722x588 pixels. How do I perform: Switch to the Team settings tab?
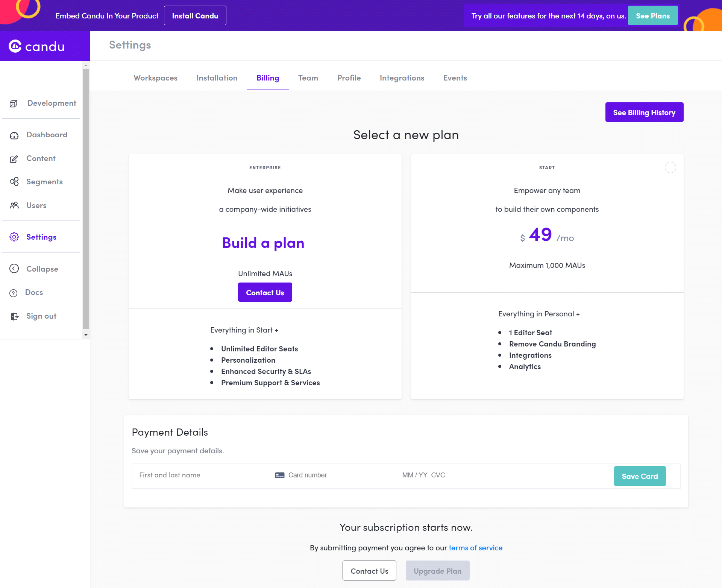click(308, 77)
